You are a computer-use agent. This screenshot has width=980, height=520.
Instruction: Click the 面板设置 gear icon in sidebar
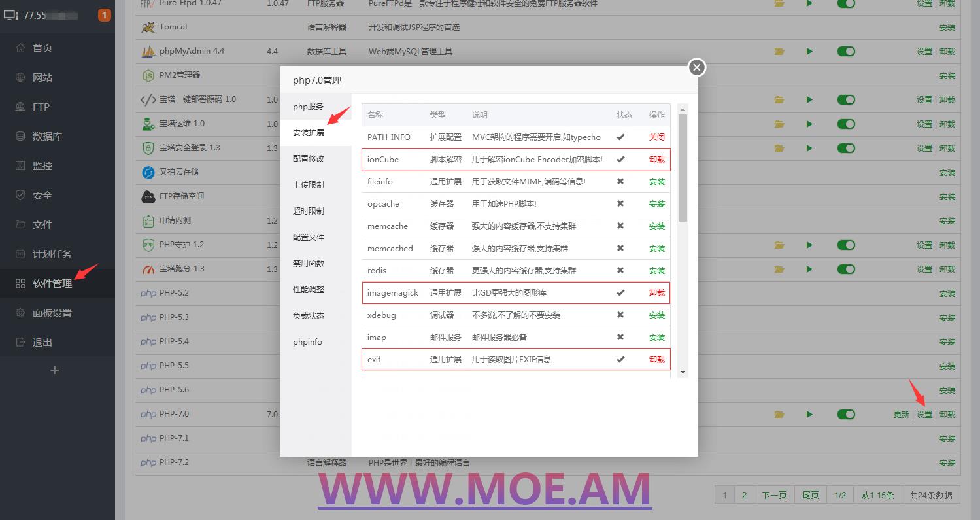coord(20,313)
